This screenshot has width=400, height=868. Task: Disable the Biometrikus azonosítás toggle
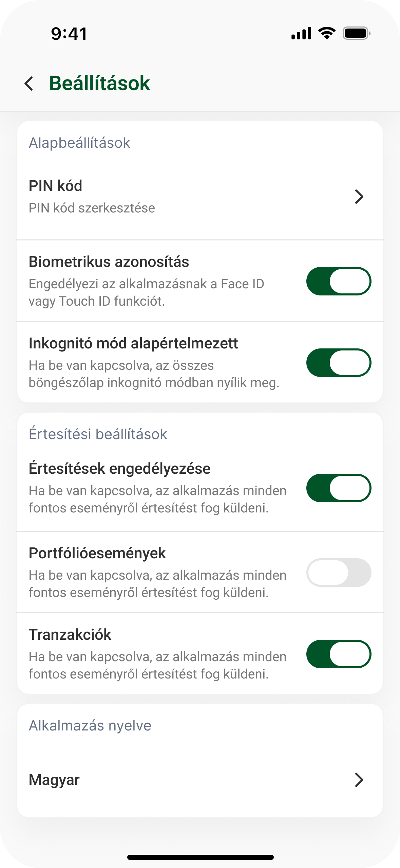(339, 281)
